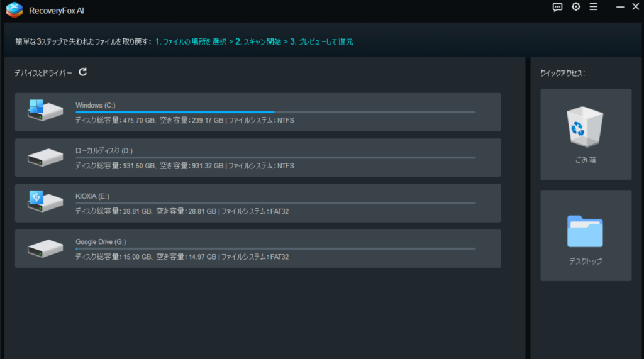Click the Windows (C:) disk usage bar
Image resolution: width=644 pixels, height=359 pixels.
[275, 112]
